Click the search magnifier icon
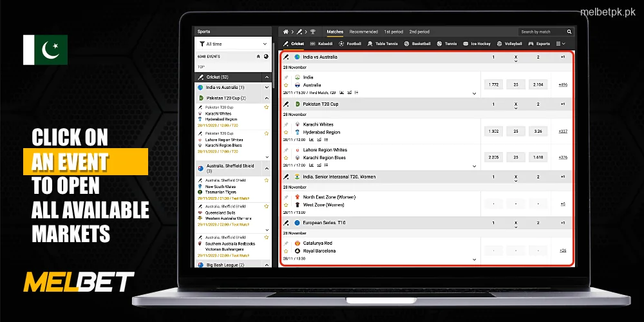The width and height of the screenshot is (644, 322). pyautogui.click(x=569, y=32)
